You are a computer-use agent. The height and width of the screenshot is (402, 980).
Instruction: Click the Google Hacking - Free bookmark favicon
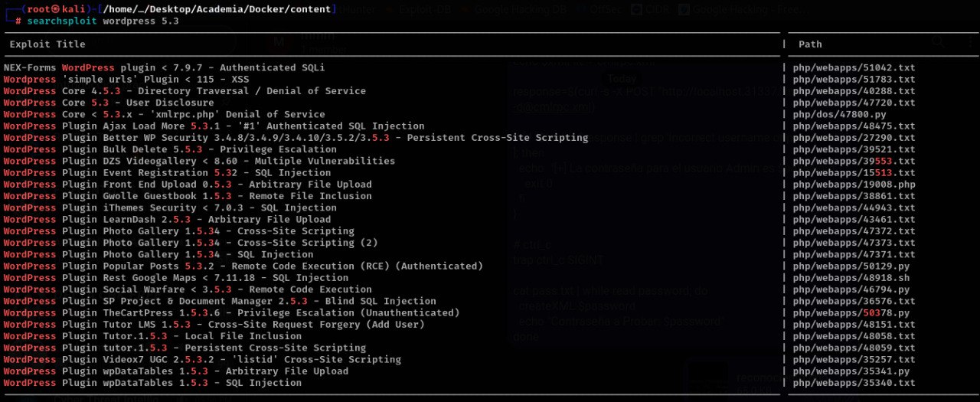coord(684,10)
